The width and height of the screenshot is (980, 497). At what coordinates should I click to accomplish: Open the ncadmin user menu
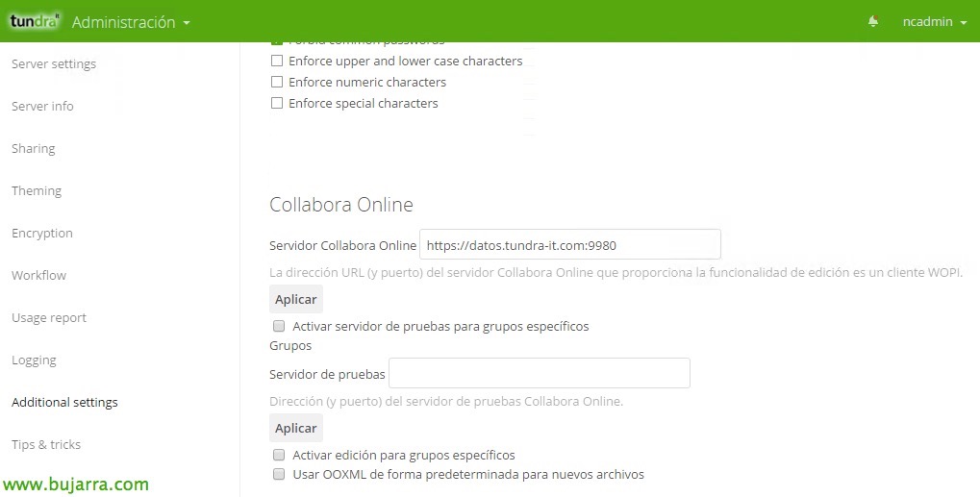tap(934, 22)
